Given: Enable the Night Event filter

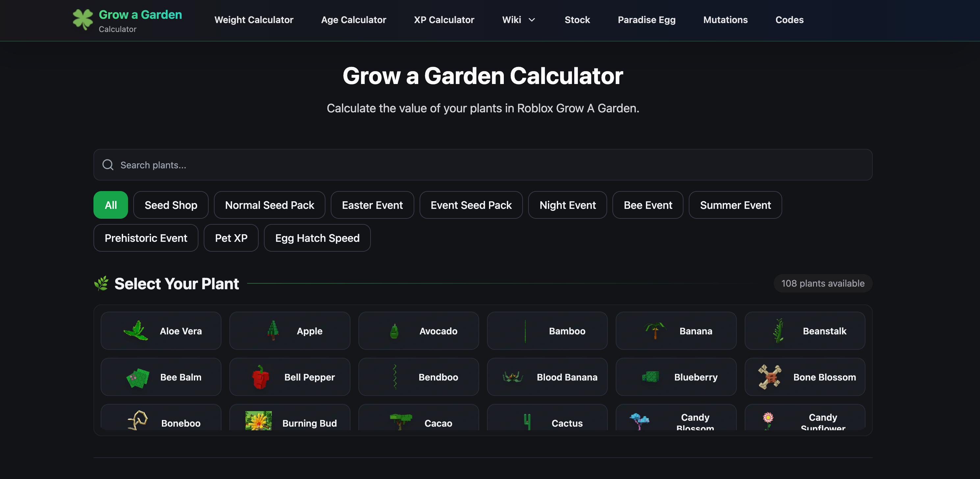Looking at the screenshot, I should (567, 205).
